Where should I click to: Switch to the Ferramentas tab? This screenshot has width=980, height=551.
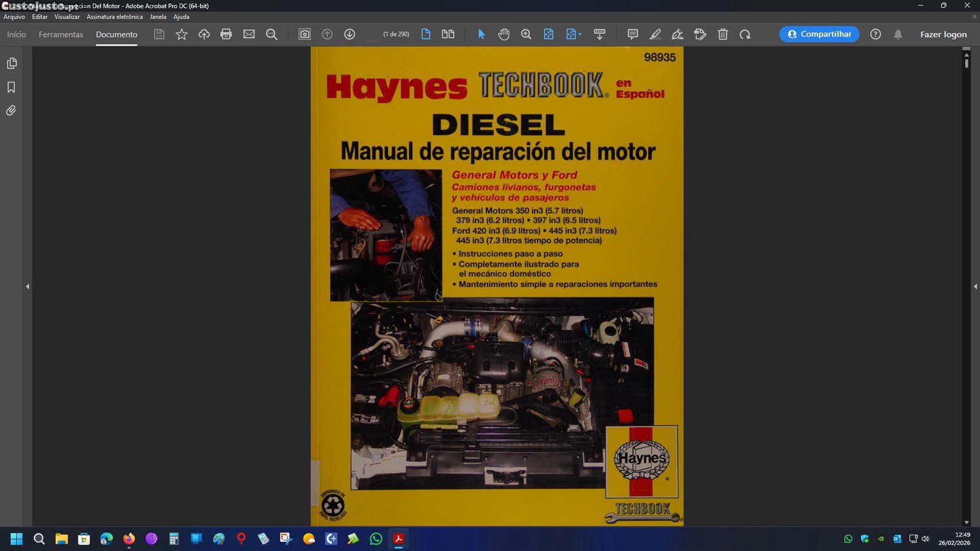tap(61, 35)
